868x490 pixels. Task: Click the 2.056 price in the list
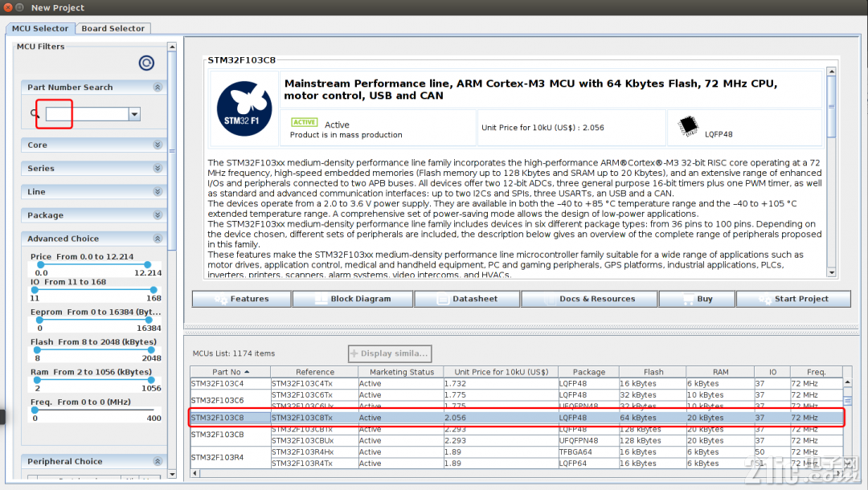tap(501, 418)
